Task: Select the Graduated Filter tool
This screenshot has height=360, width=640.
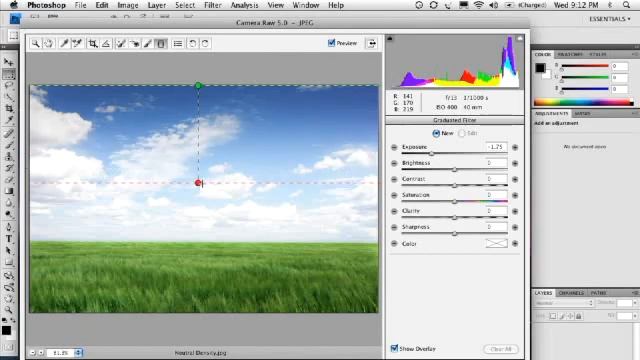Action: pyautogui.click(x=161, y=43)
